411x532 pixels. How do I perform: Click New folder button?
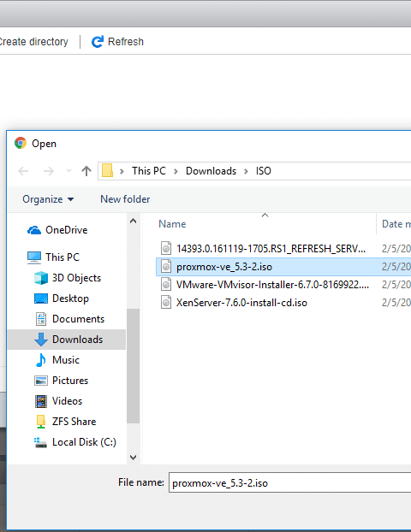[x=125, y=199]
